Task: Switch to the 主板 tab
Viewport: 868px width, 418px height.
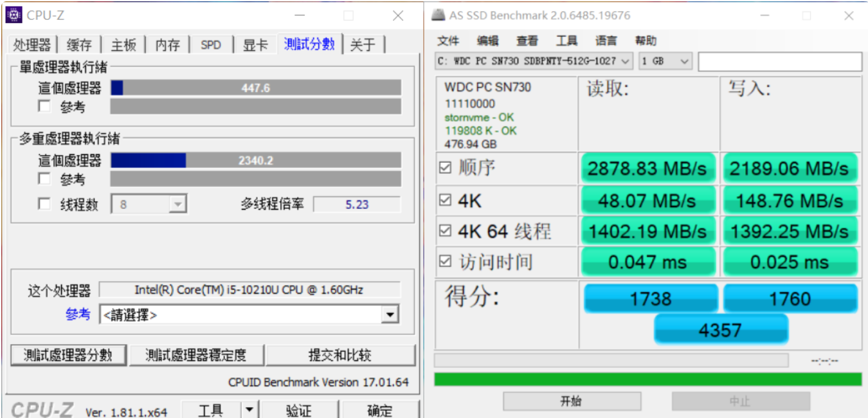Action: point(123,44)
